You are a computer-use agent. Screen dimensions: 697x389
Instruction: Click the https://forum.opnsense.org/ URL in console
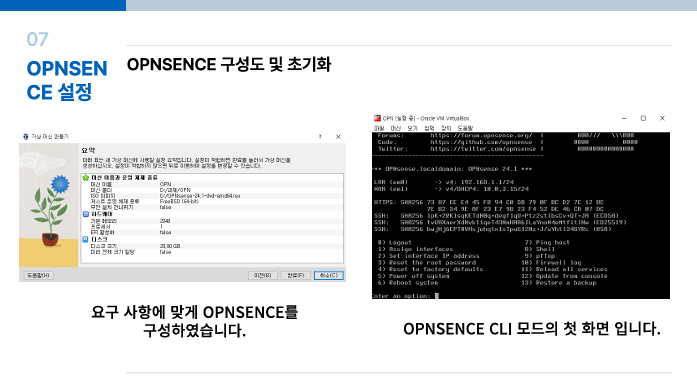(481, 136)
